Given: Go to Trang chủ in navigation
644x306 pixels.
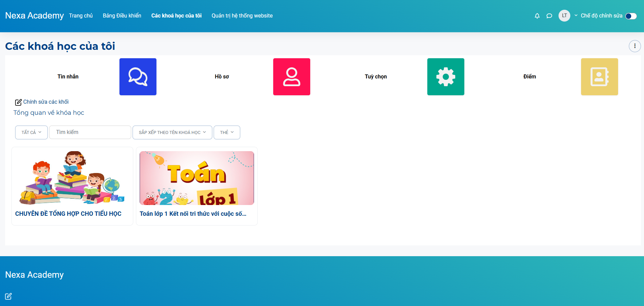Looking at the screenshot, I should pos(81,16).
